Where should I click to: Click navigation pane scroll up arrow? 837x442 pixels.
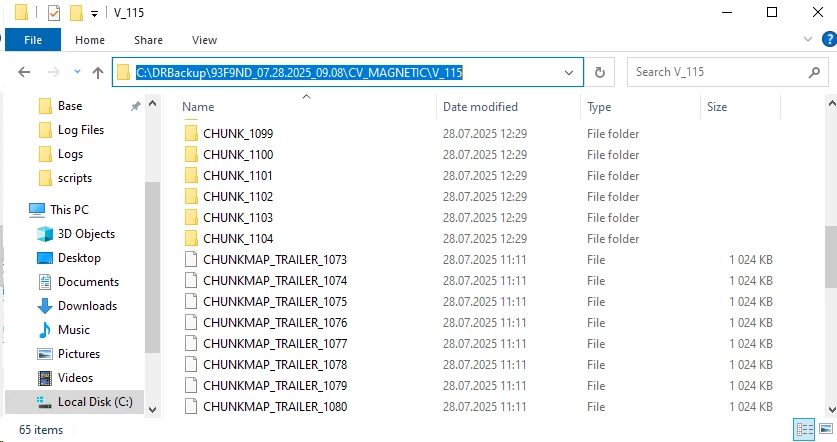click(x=153, y=104)
